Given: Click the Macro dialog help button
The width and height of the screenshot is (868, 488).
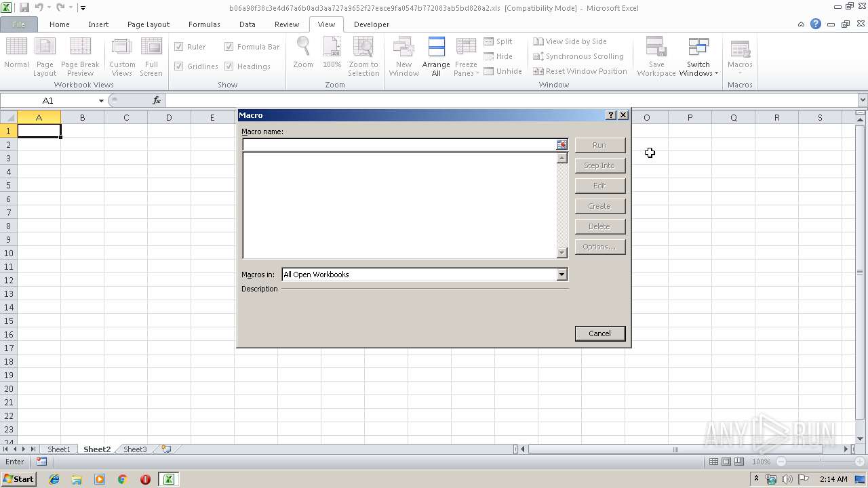Looking at the screenshot, I should (611, 115).
